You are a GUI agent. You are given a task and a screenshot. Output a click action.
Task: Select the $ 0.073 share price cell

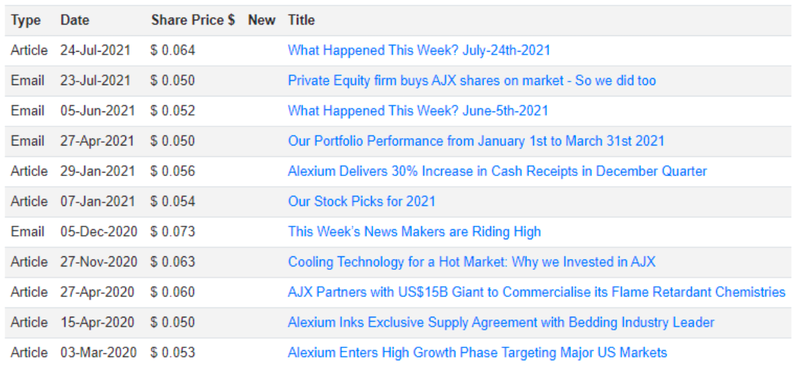tap(172, 232)
